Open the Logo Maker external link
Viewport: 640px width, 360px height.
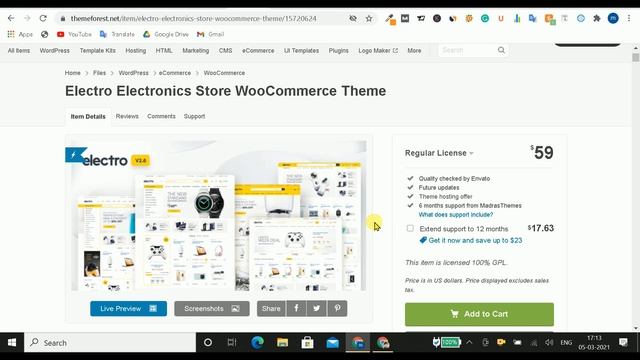[x=378, y=51]
